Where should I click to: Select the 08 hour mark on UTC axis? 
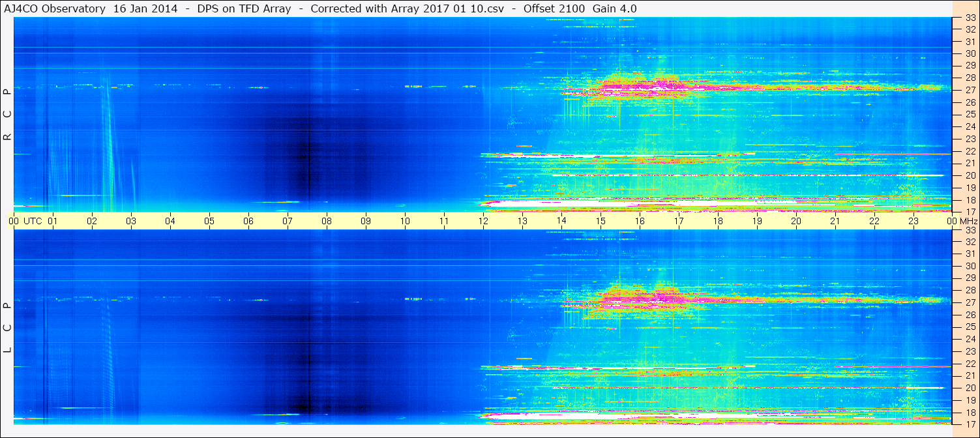[327, 221]
